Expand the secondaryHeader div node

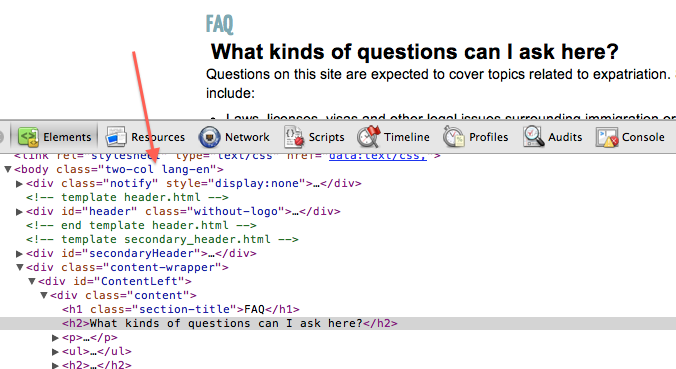(19, 253)
